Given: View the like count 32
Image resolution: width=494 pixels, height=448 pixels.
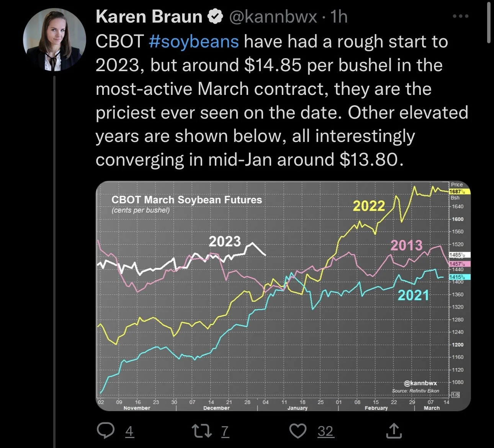Looking at the screenshot, I should (x=326, y=432).
